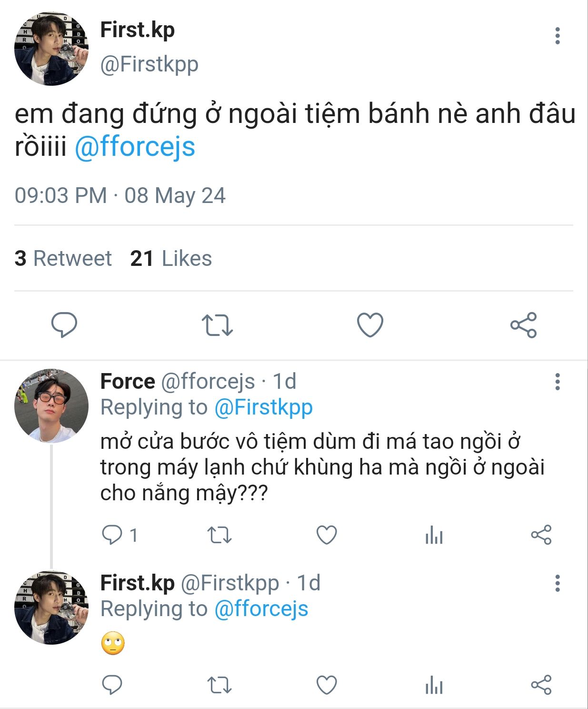Open more options menu on main tweet

pos(557,36)
